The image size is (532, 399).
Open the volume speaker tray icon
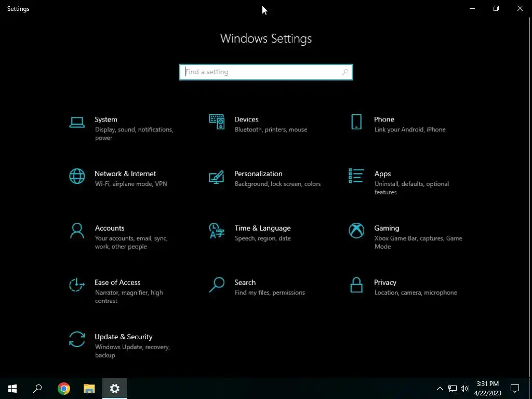pyautogui.click(x=464, y=389)
